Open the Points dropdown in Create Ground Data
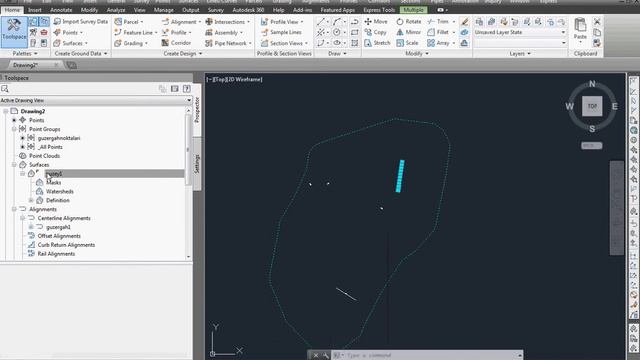The width and height of the screenshot is (640, 360). 68,32
